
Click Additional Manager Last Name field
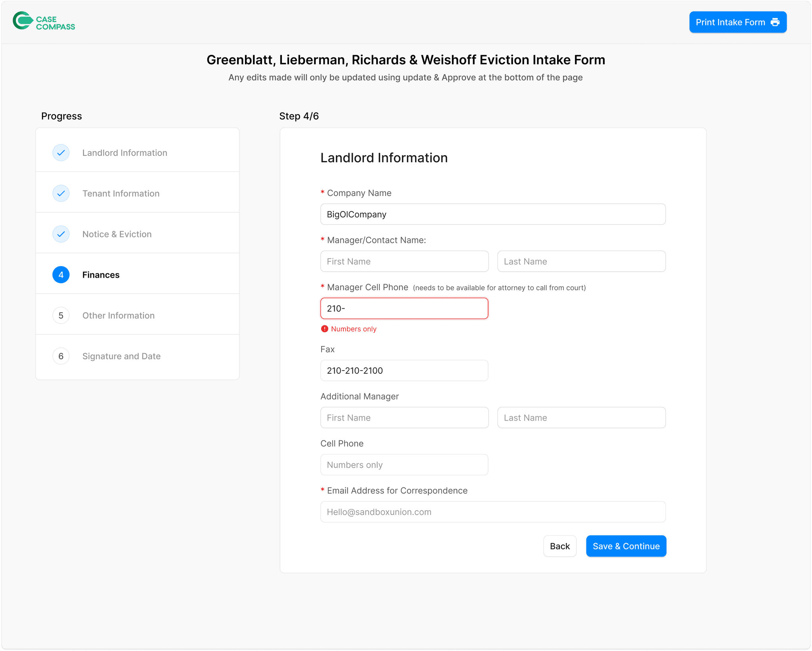tap(581, 418)
